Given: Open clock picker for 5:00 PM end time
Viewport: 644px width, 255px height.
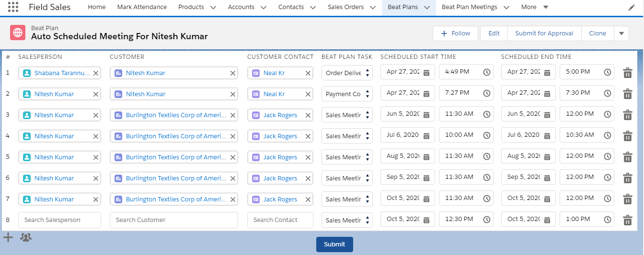Looking at the screenshot, I should (x=608, y=72).
